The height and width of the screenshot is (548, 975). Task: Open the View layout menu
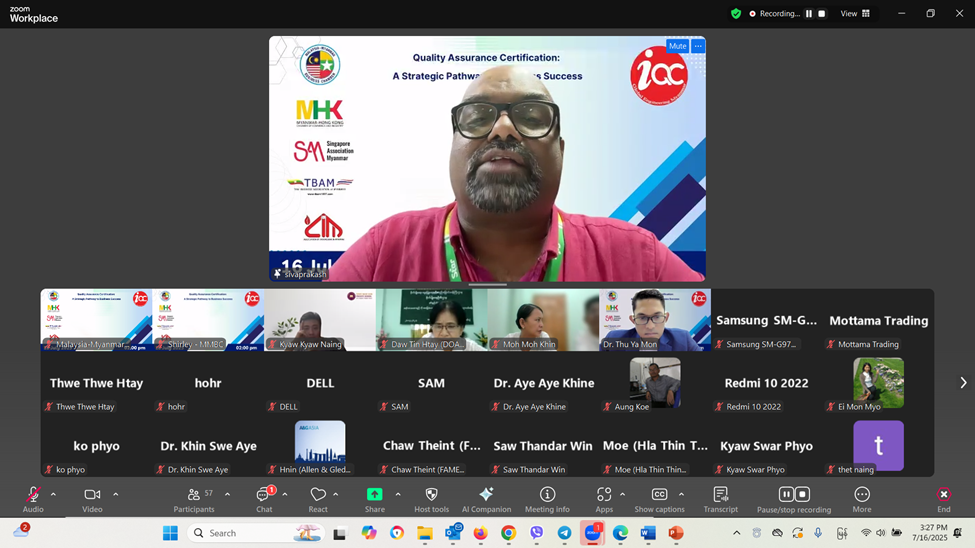[855, 14]
